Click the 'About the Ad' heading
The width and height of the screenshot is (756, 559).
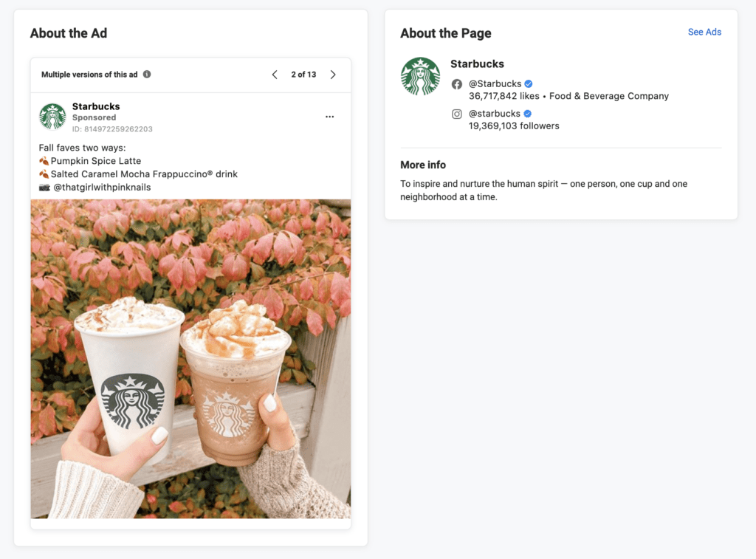(x=69, y=33)
